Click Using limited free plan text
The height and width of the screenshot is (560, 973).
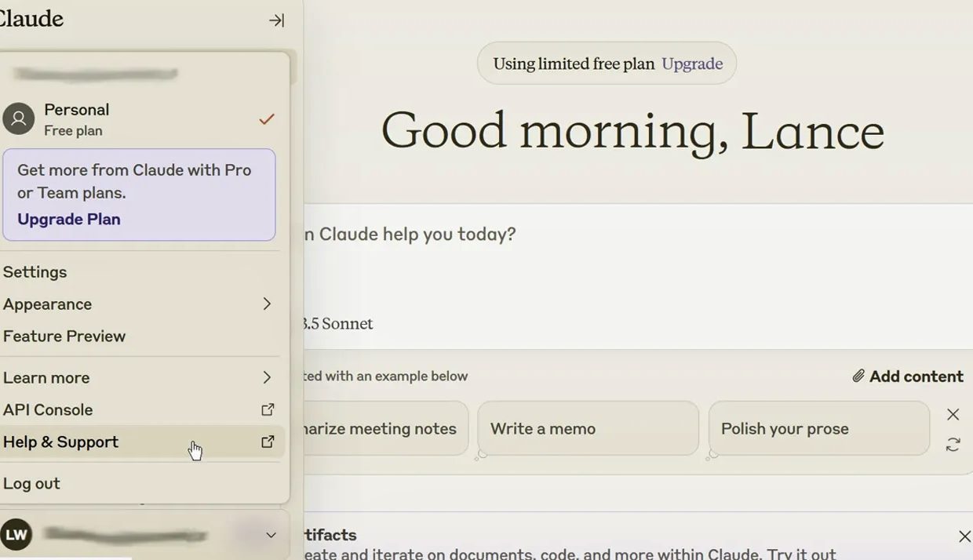click(x=574, y=64)
